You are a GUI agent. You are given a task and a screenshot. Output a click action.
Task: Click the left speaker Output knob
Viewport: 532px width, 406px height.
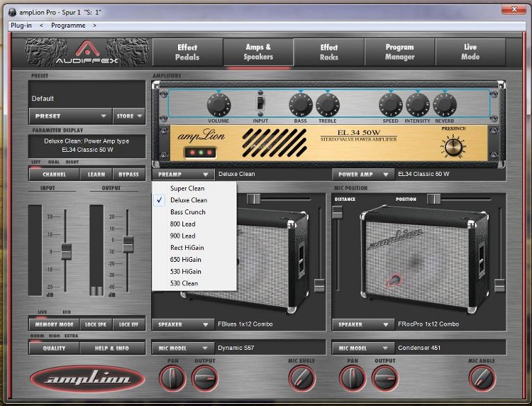205,378
